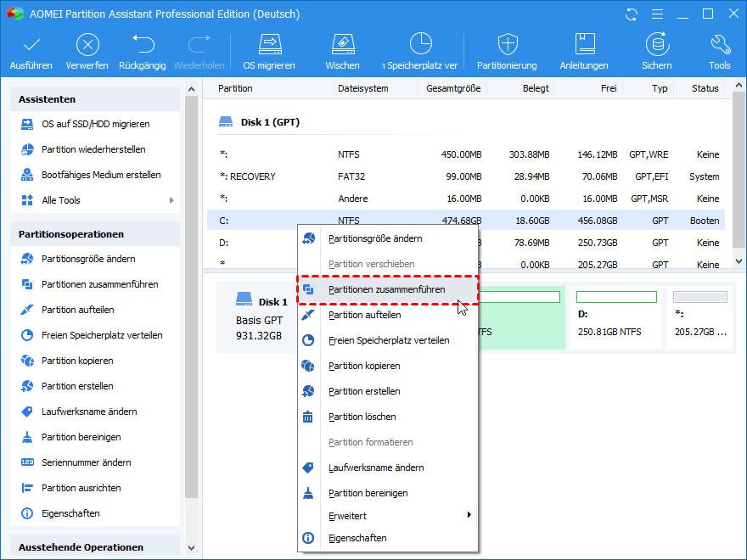Select Partition aufteilen in context menu
The image size is (747, 560).
pyautogui.click(x=388, y=316)
